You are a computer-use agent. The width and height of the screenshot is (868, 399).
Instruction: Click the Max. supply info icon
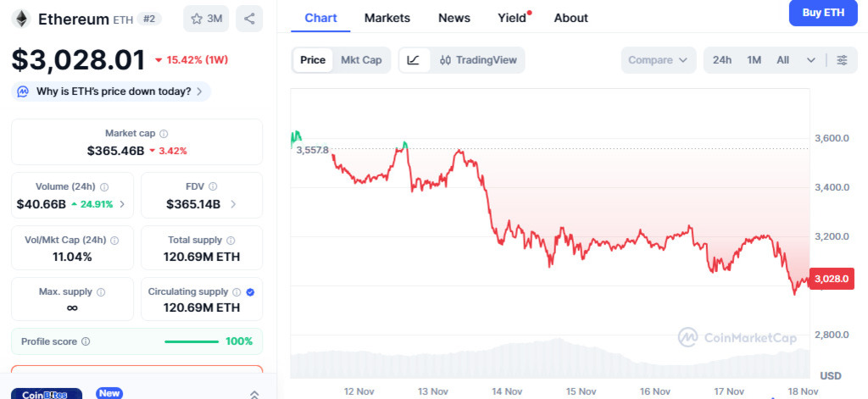[x=101, y=292]
